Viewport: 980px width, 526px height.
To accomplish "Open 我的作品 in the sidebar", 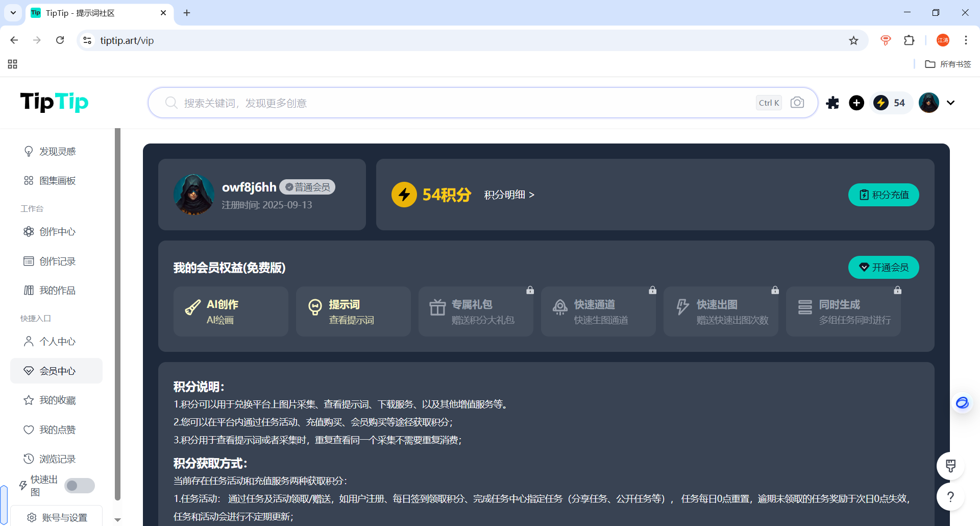I will point(56,290).
